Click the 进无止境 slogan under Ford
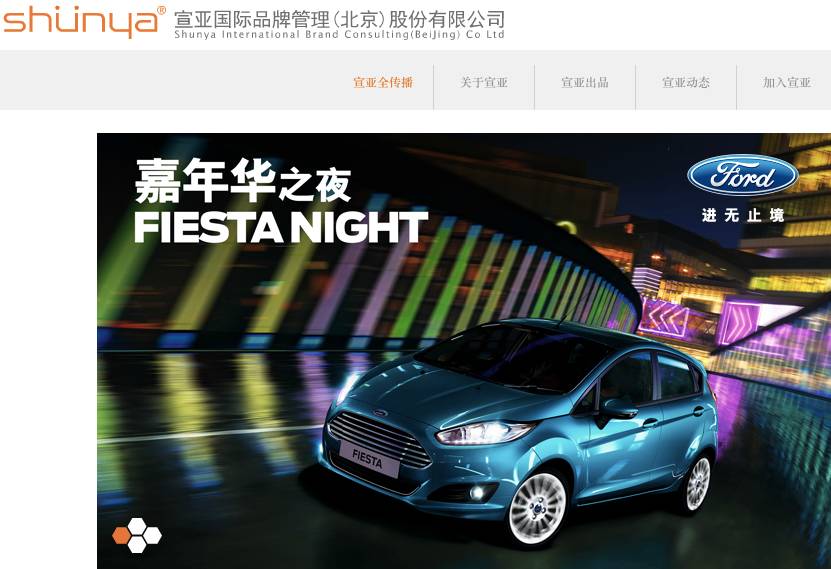This screenshot has height=569, width=831. point(742,215)
